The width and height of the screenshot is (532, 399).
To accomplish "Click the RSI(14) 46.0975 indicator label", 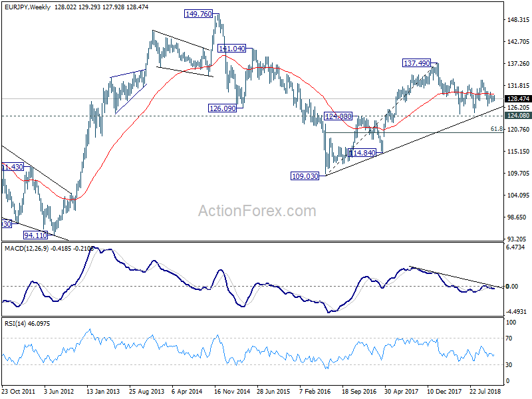I will 27,324.
